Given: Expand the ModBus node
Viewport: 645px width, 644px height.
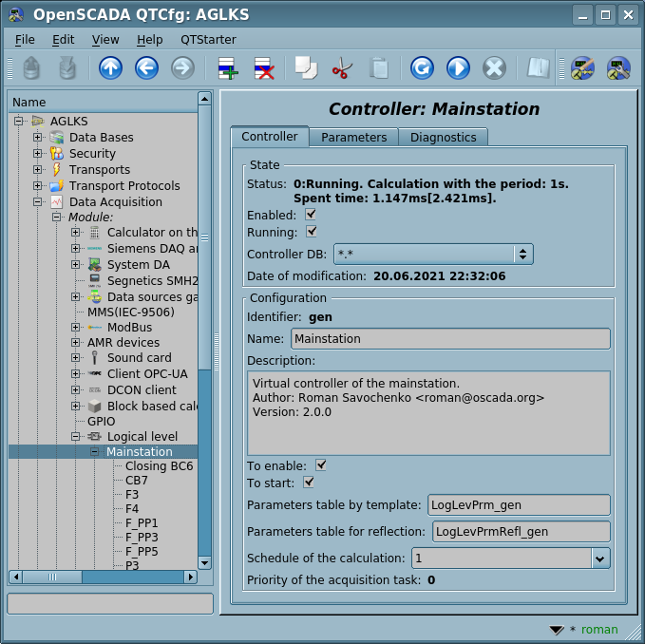Looking at the screenshot, I should [x=75, y=328].
